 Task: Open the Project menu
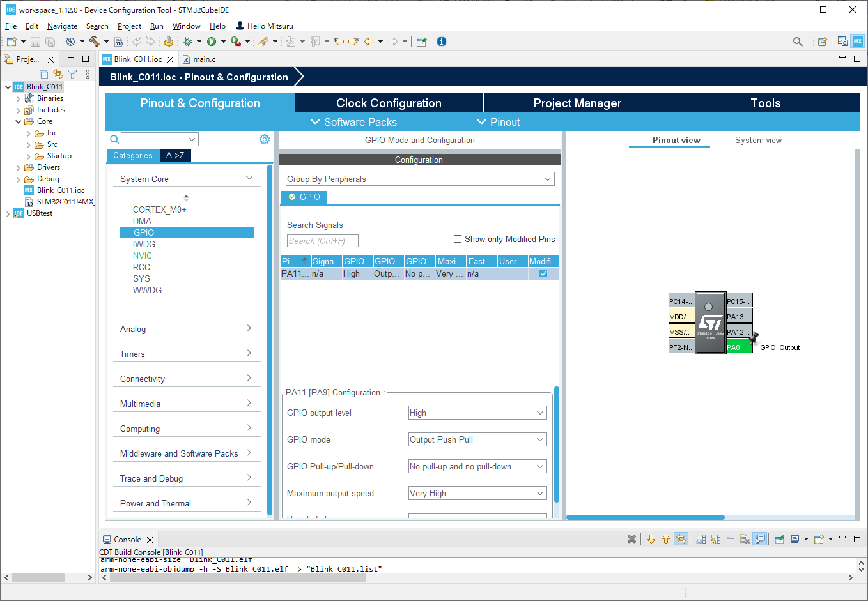tap(129, 26)
